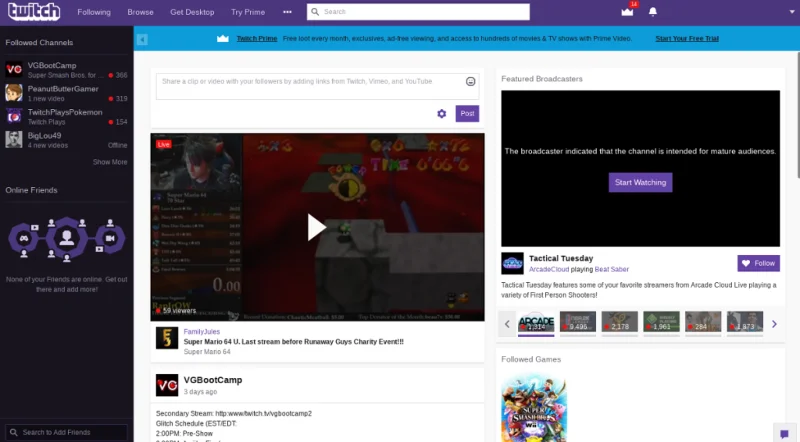This screenshot has width=800, height=442.
Task: Click the ArcadeCloud channel avatar
Action: coord(512,263)
